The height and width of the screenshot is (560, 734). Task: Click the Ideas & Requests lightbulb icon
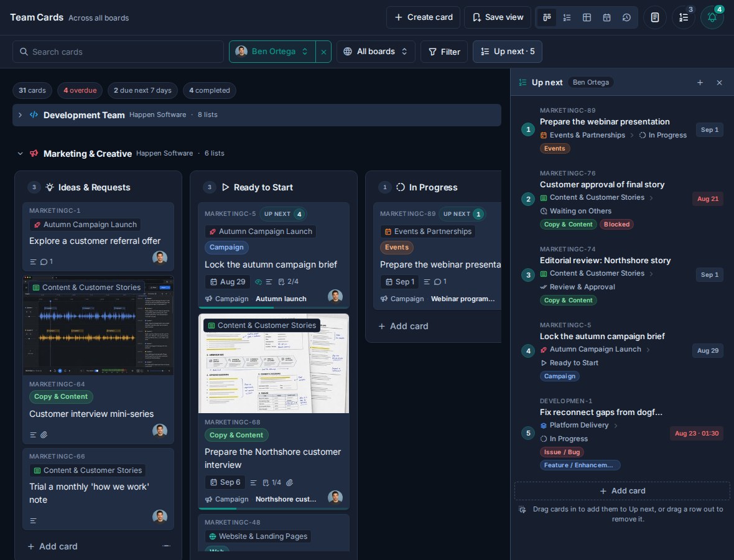click(50, 187)
